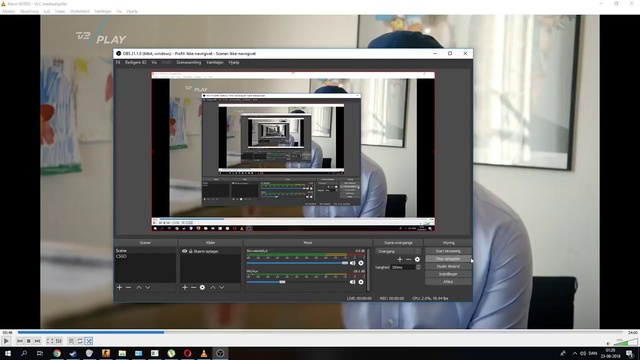This screenshot has width=640, height=360.
Task: Open Indstillinger in OBS controls
Action: (448, 274)
